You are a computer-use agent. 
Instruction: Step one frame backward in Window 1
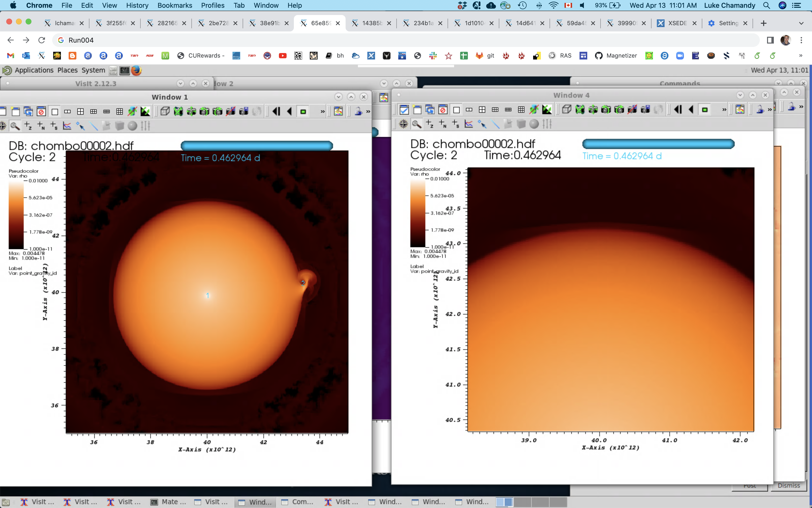(276, 112)
